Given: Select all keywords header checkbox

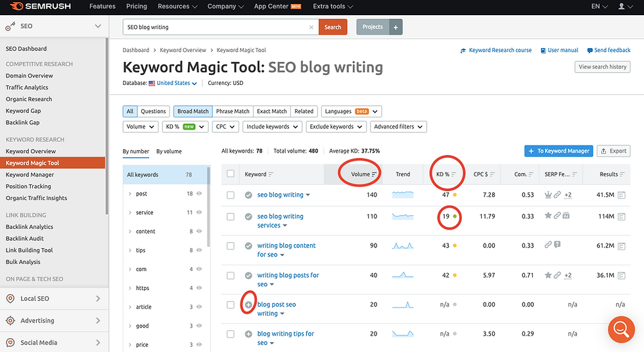Looking at the screenshot, I should (x=231, y=174).
